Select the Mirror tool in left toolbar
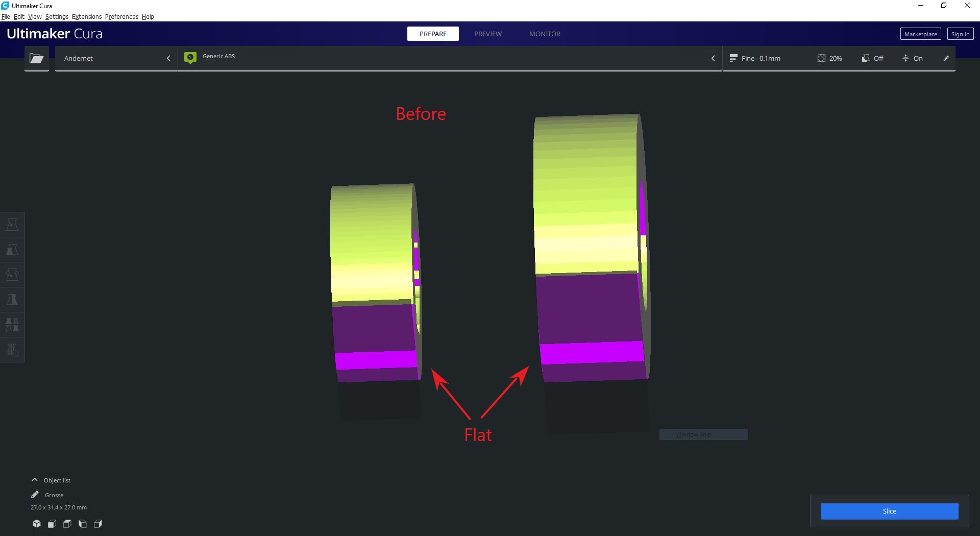This screenshot has height=536, width=980. coord(12,300)
